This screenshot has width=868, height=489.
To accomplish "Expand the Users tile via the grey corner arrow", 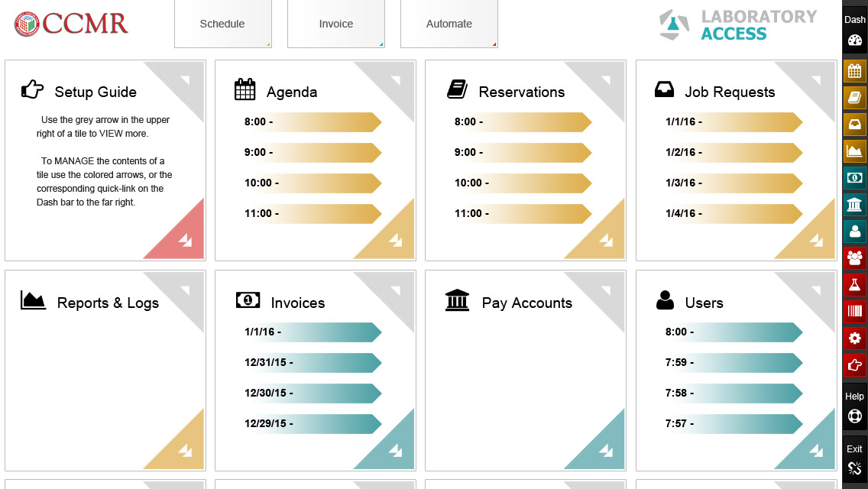I will pyautogui.click(x=816, y=290).
